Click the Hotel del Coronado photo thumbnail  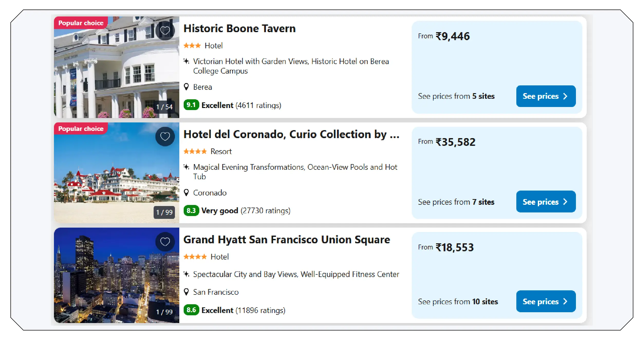[x=116, y=172]
